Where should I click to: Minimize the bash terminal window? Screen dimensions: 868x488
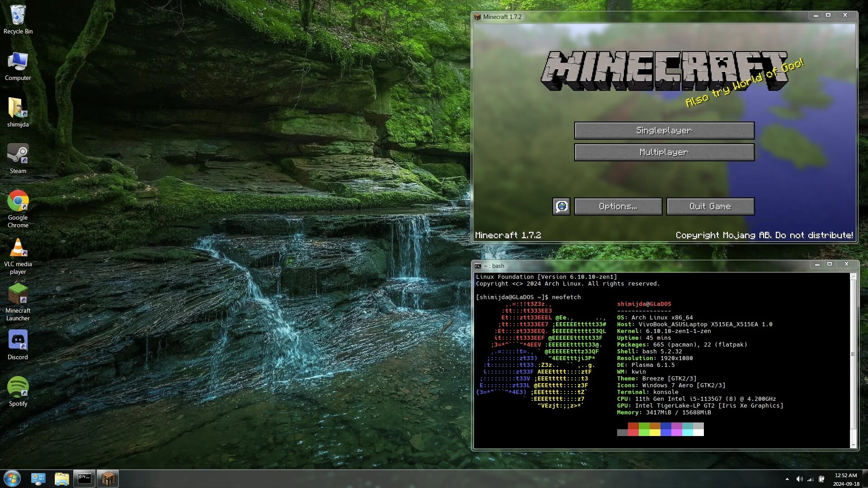817,264
